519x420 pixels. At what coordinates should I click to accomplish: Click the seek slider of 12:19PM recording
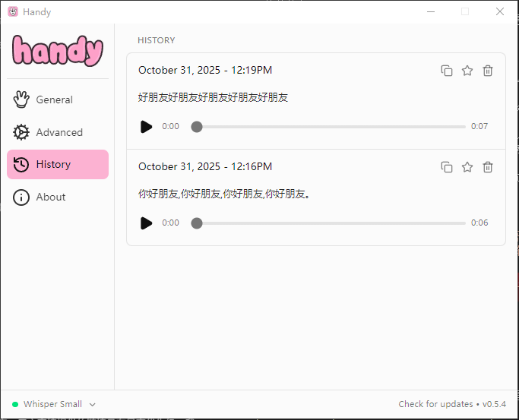(x=331, y=127)
